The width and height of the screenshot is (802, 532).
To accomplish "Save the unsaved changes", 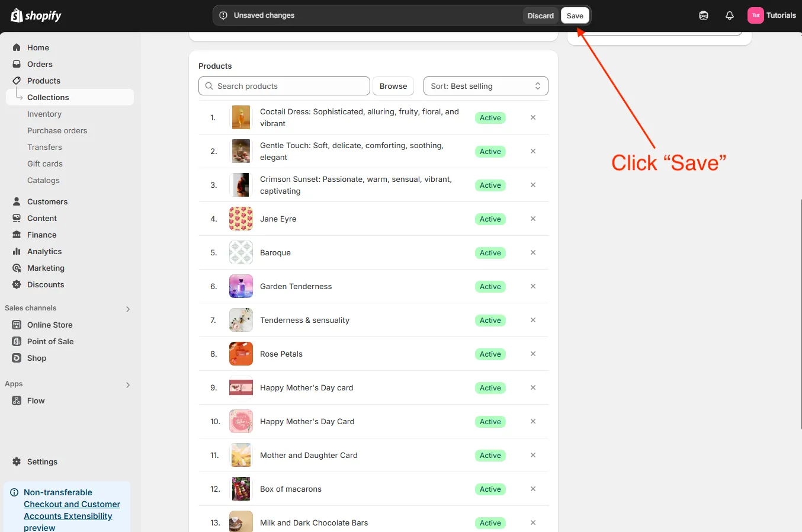I will pyautogui.click(x=575, y=15).
